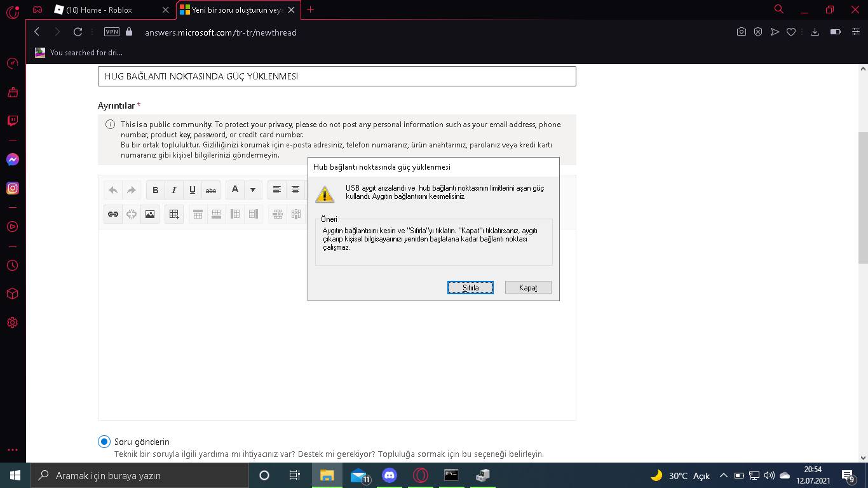The image size is (868, 488).
Task: Click the font color A button
Action: pyautogui.click(x=235, y=190)
